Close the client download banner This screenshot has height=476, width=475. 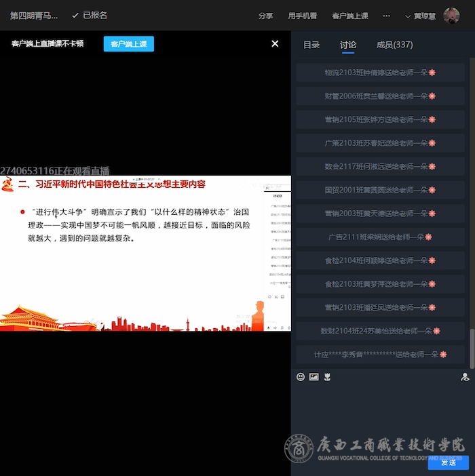click(x=275, y=43)
